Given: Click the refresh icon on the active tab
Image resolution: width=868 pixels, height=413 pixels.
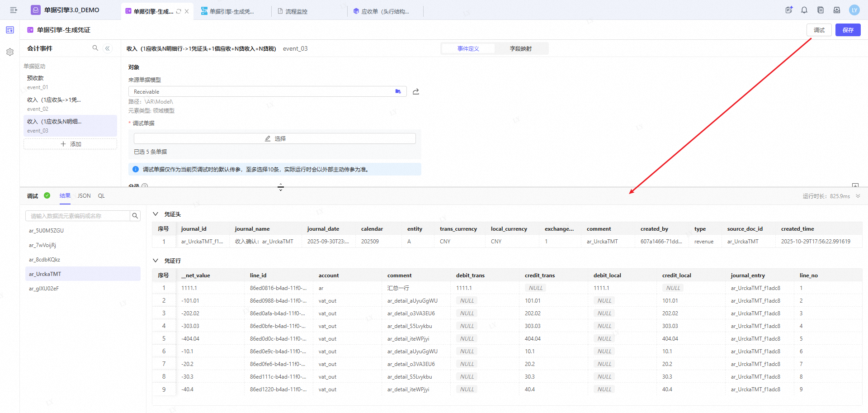Looking at the screenshot, I should [179, 11].
